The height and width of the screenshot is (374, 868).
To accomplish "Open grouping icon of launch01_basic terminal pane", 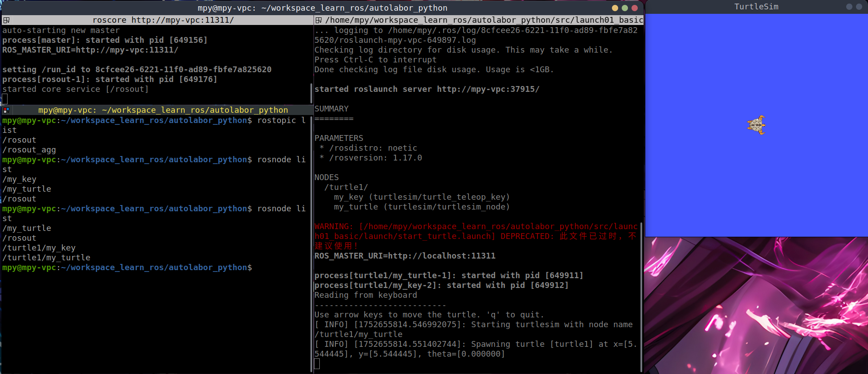I will click(x=318, y=20).
